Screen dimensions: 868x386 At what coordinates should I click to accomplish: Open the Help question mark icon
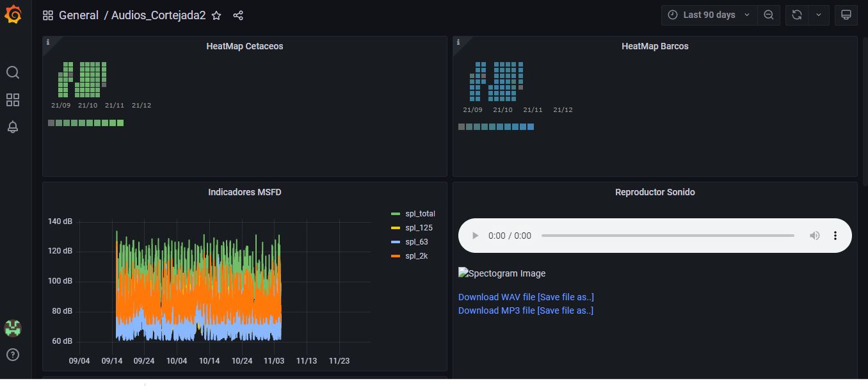[x=13, y=355]
